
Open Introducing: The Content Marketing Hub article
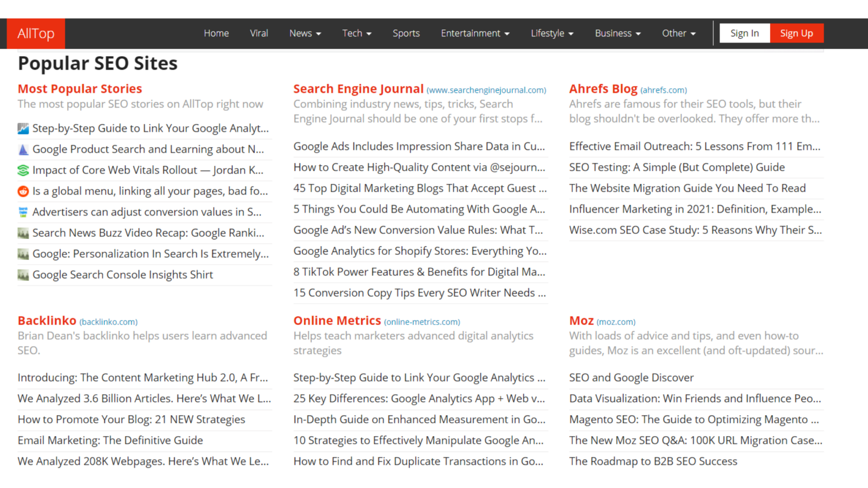click(x=143, y=378)
